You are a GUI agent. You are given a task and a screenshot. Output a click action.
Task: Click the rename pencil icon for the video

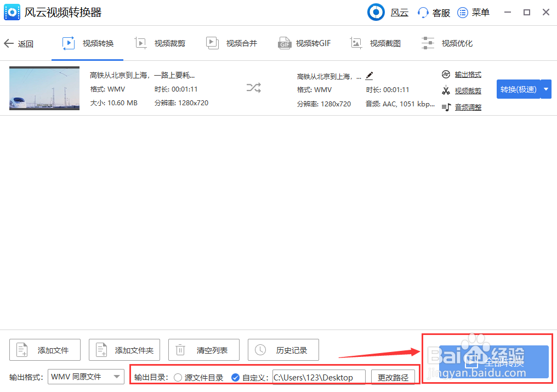point(369,76)
